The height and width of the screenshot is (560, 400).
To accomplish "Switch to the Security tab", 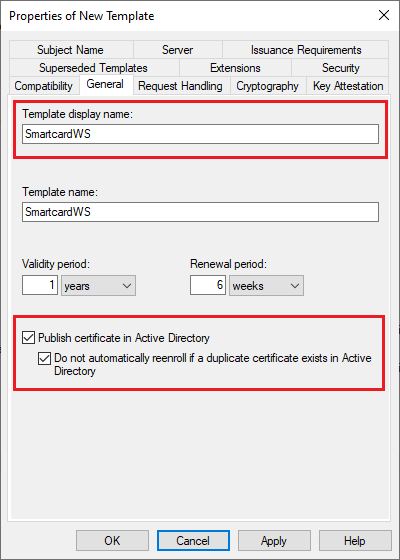I will (340, 68).
